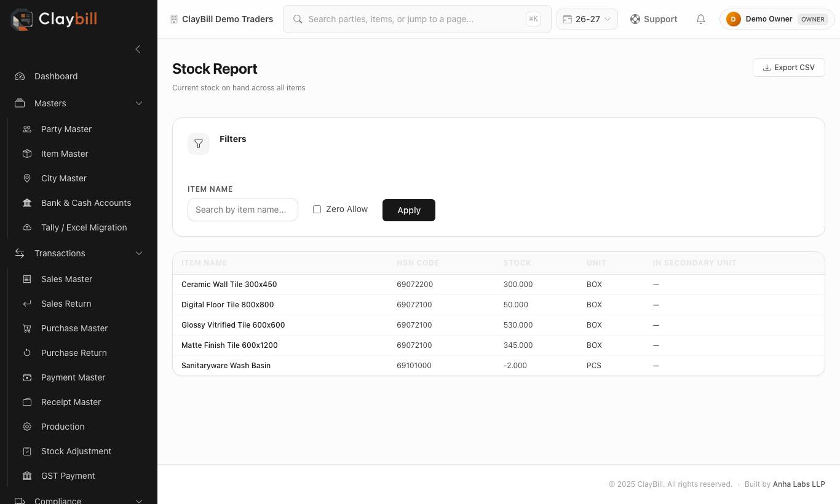This screenshot has width=840, height=504.
Task: Open the 26-27 financial year dropdown
Action: [587, 19]
